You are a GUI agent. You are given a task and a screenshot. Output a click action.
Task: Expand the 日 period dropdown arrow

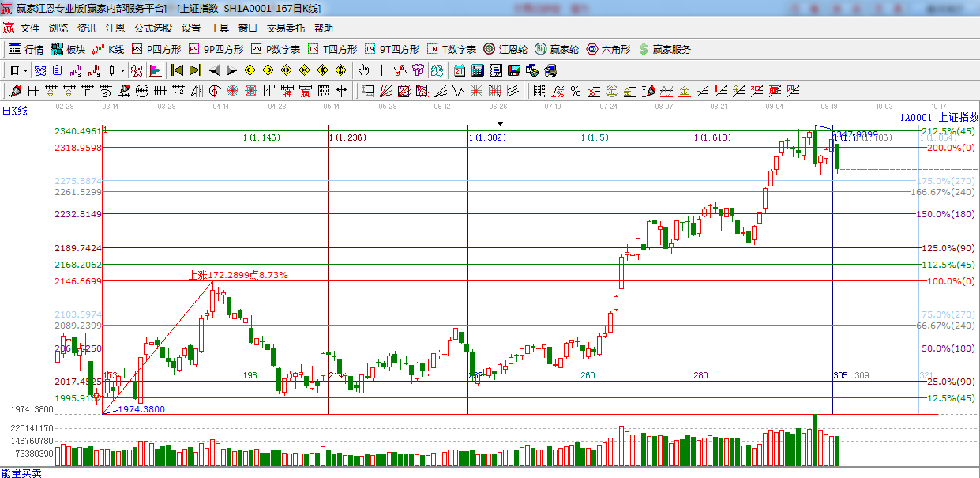[25, 70]
